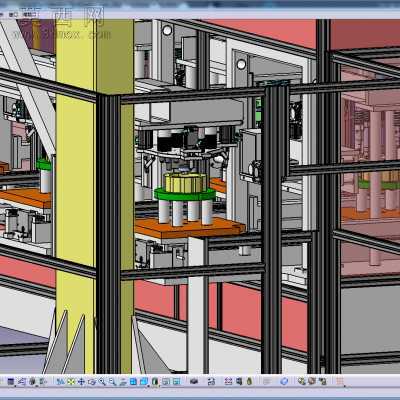Viewport: 400px width, 400px height.
Task: Open the Isometric quick view icon
Action: pyautogui.click(x=144, y=381)
